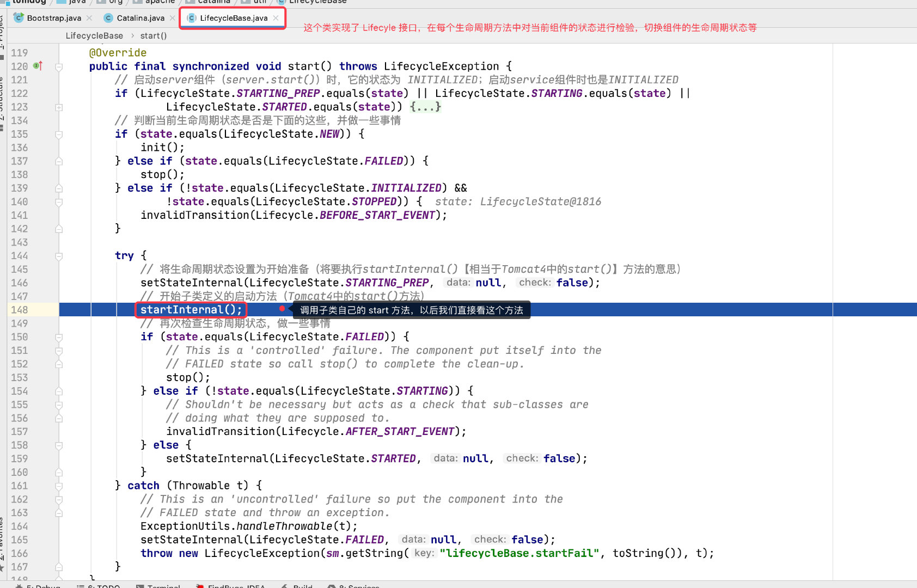Click the stop(); call on line 153
The image size is (917, 588).
[x=188, y=377]
